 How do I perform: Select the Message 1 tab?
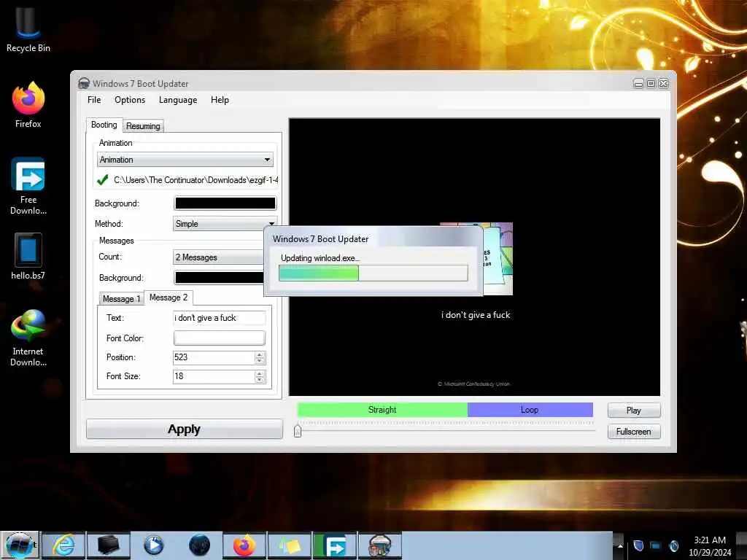tap(122, 298)
